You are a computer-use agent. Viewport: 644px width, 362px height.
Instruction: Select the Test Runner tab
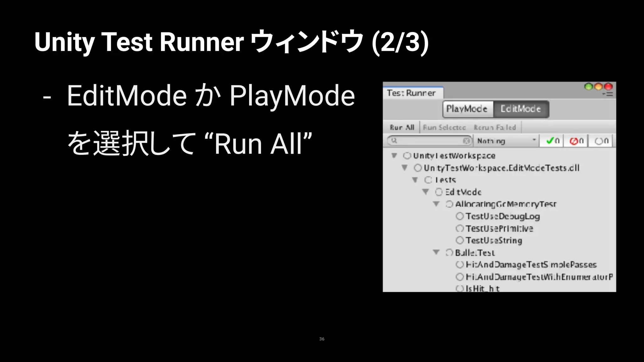[413, 93]
